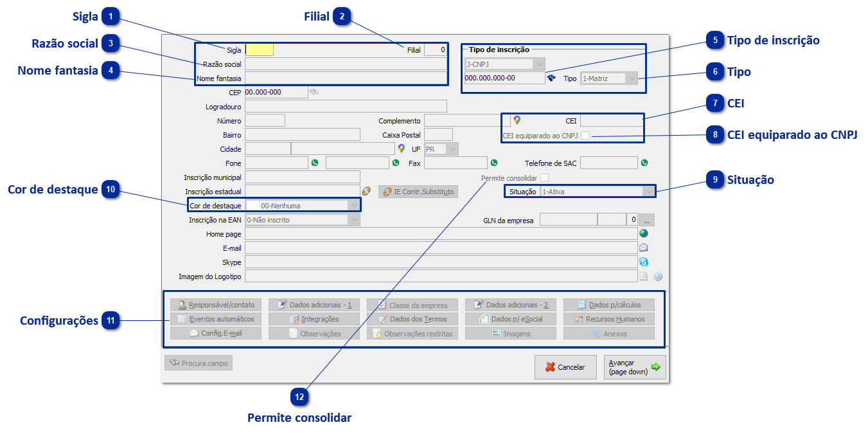Open Google Maps pin next to Complemento

tap(517, 120)
